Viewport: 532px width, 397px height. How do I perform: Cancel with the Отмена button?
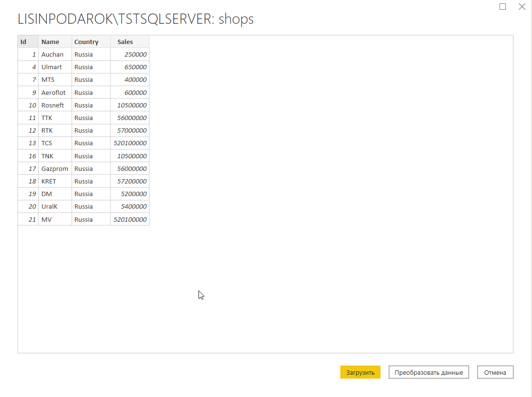point(495,372)
